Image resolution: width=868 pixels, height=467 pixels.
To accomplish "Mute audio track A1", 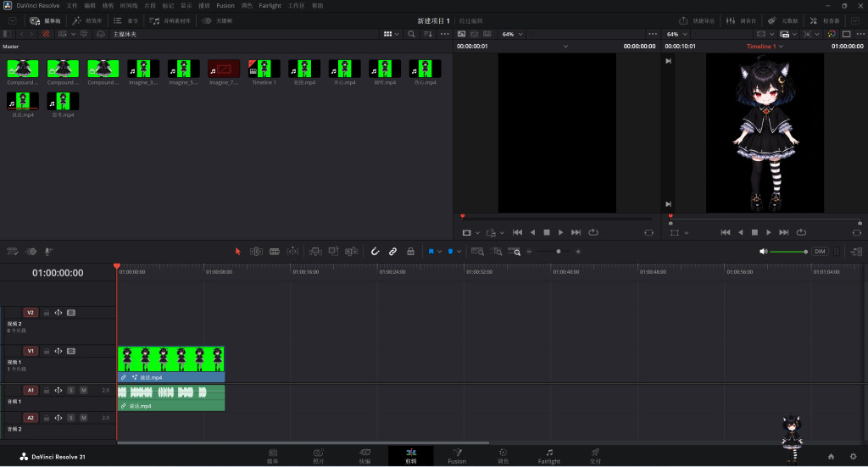I will point(84,390).
